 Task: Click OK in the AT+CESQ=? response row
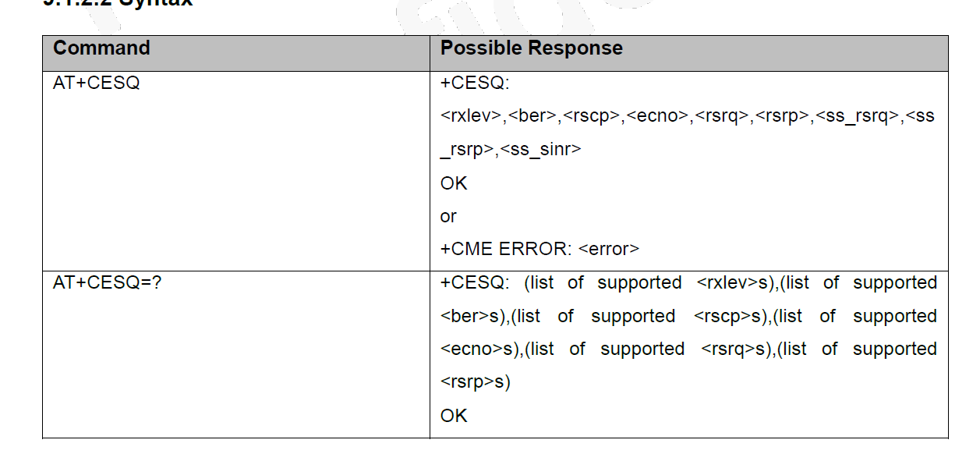[x=454, y=416]
